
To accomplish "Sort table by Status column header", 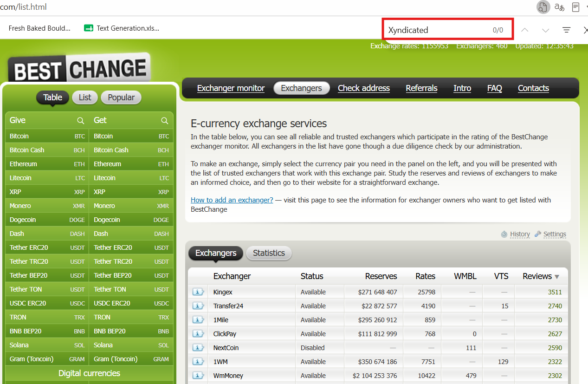I will (x=312, y=276).
